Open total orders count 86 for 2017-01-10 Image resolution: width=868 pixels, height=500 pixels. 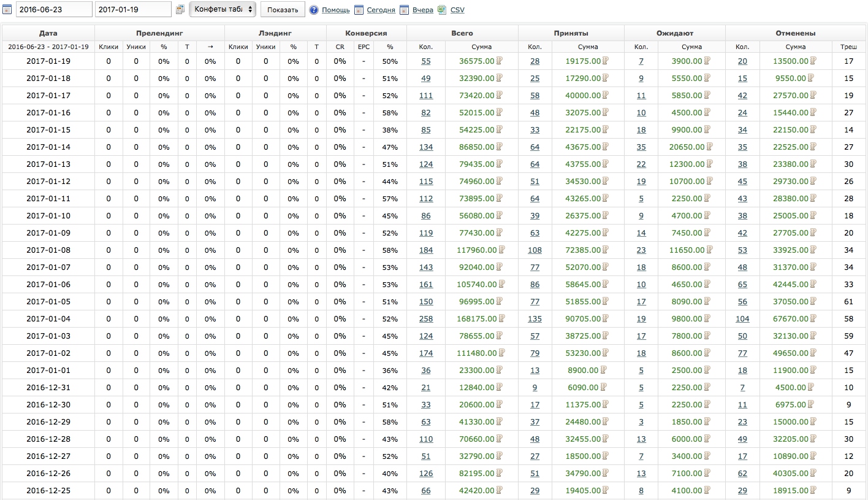[x=426, y=216]
